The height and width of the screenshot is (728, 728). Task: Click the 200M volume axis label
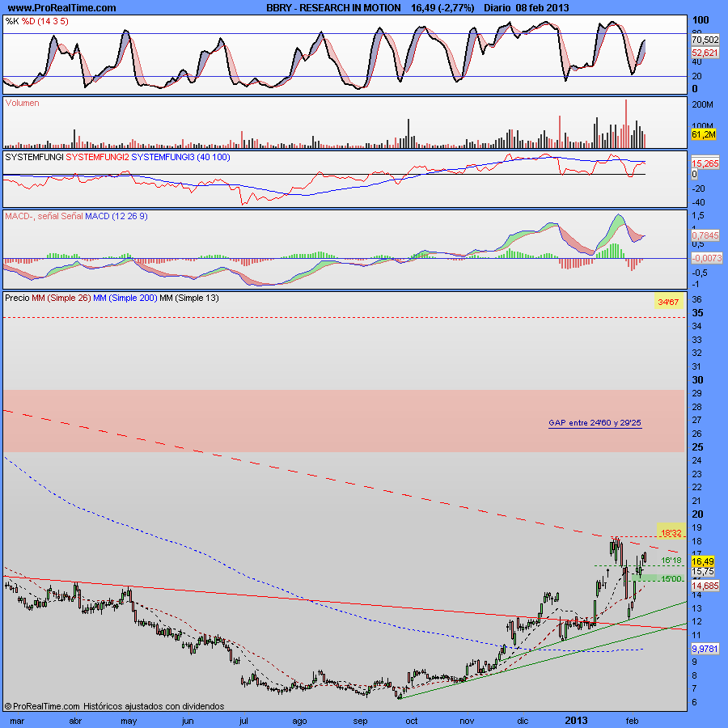702,105
